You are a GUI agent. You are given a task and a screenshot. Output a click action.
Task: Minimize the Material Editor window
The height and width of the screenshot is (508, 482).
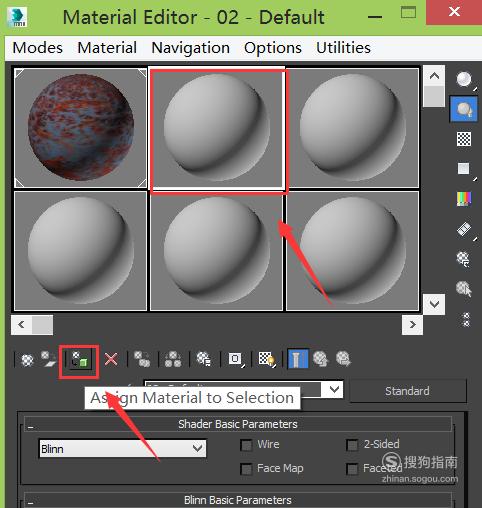click(x=375, y=17)
